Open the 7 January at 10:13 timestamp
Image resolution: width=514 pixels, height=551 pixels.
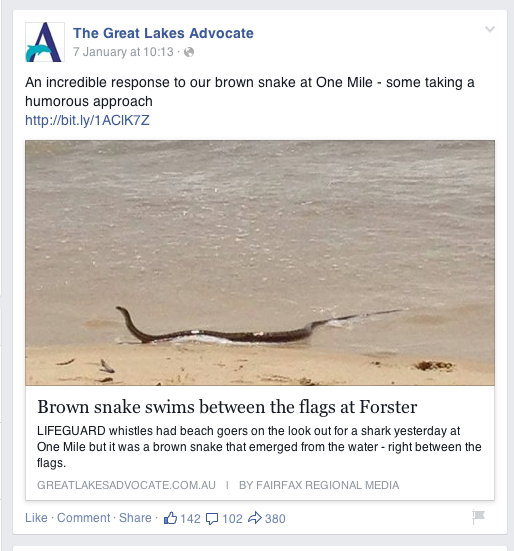click(123, 52)
